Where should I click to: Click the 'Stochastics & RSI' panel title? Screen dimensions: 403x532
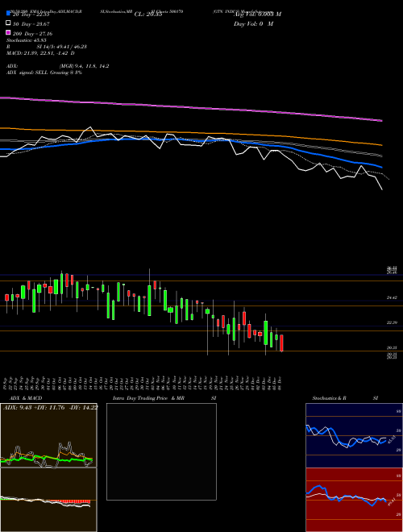pos(345,398)
